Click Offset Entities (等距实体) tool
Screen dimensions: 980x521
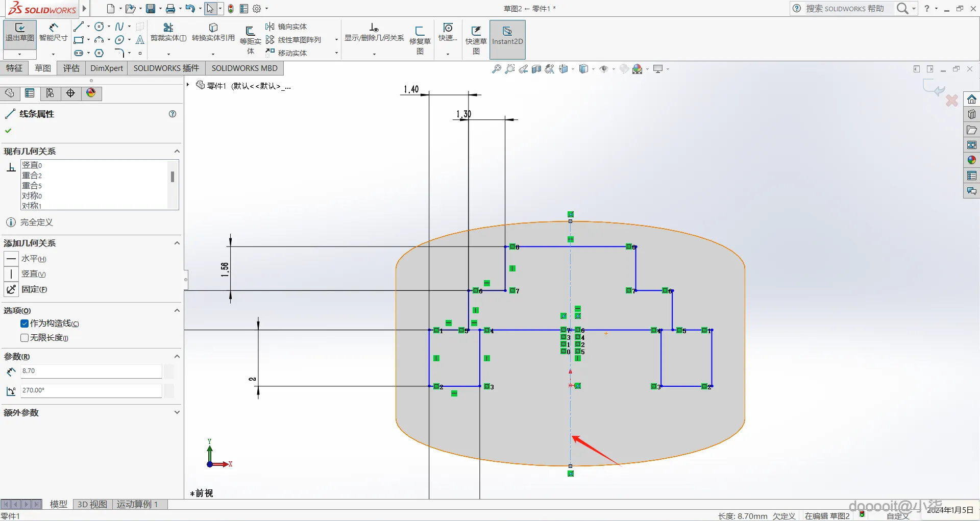click(x=250, y=39)
